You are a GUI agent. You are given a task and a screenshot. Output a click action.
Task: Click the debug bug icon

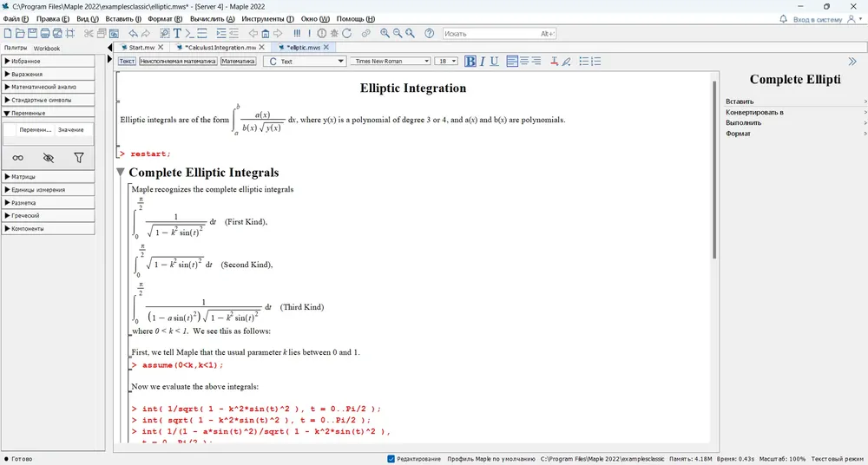click(x=334, y=33)
